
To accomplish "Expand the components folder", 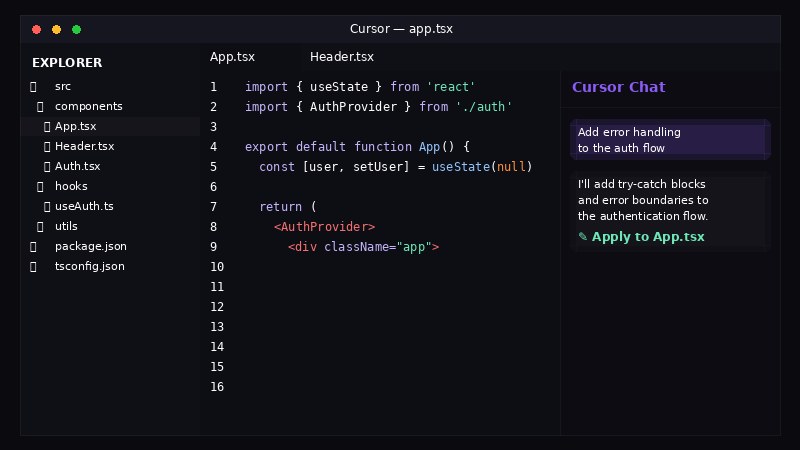I will pos(89,106).
